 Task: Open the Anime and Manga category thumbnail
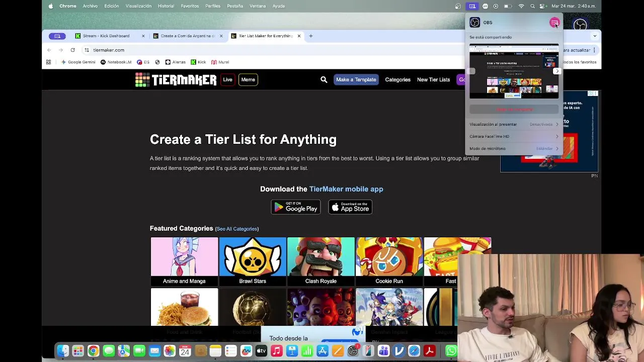pos(184,261)
